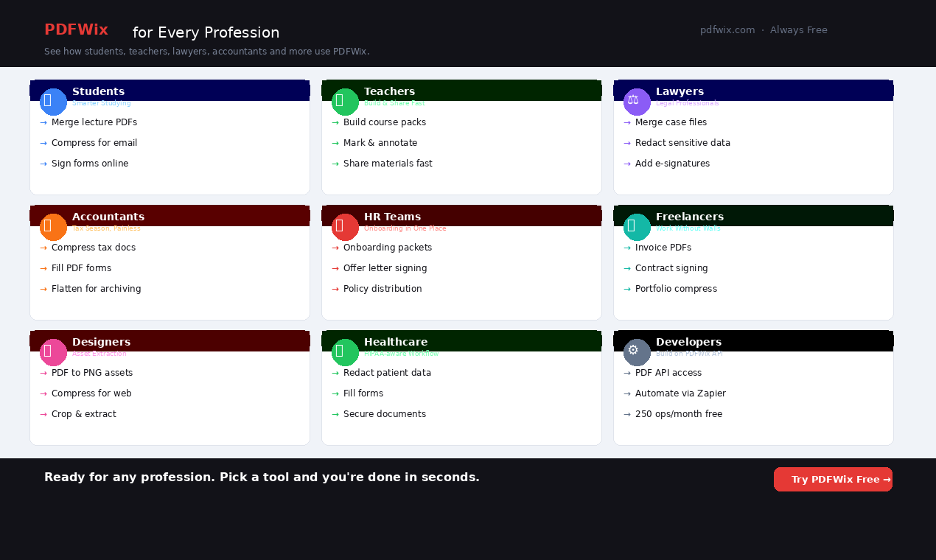Viewport: 936px width, 560px height.
Task: Click 'Share materials fast' item
Action: point(388,164)
